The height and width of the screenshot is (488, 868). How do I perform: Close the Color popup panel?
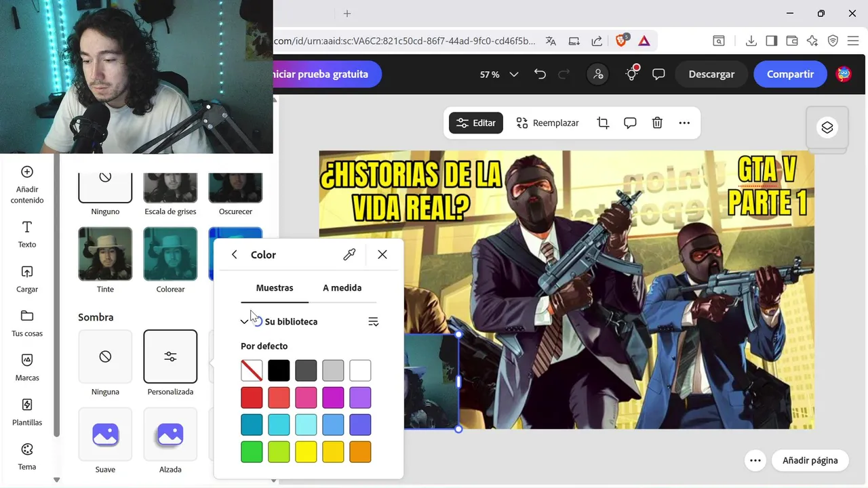coord(382,255)
